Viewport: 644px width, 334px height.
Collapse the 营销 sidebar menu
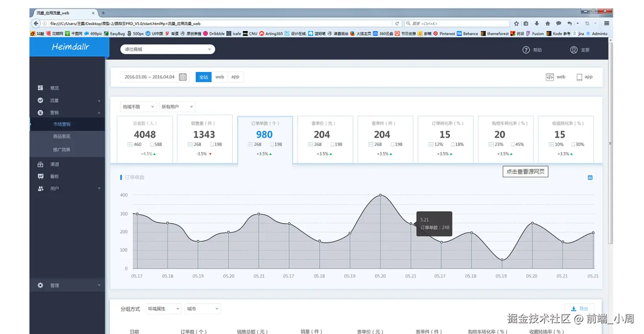pos(67,113)
